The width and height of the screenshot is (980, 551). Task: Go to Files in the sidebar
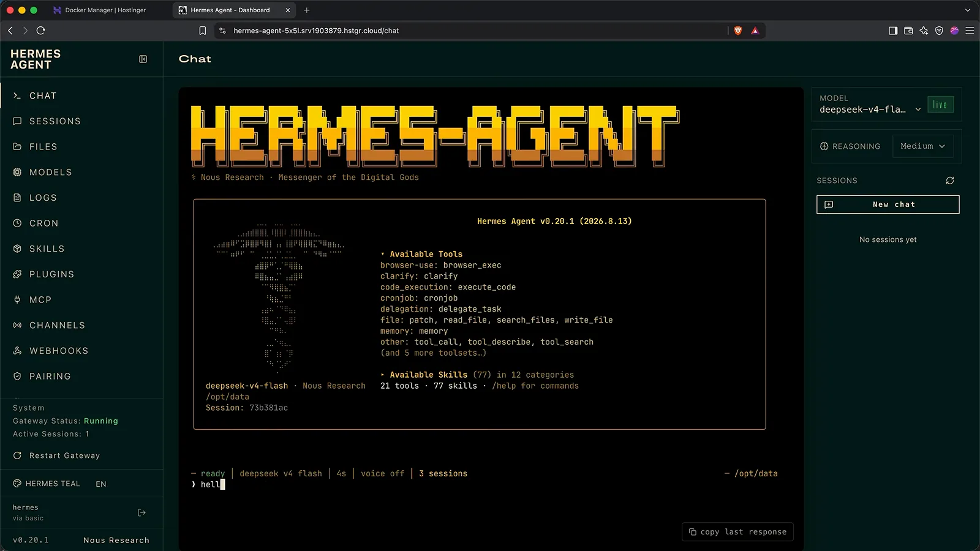[81, 147]
